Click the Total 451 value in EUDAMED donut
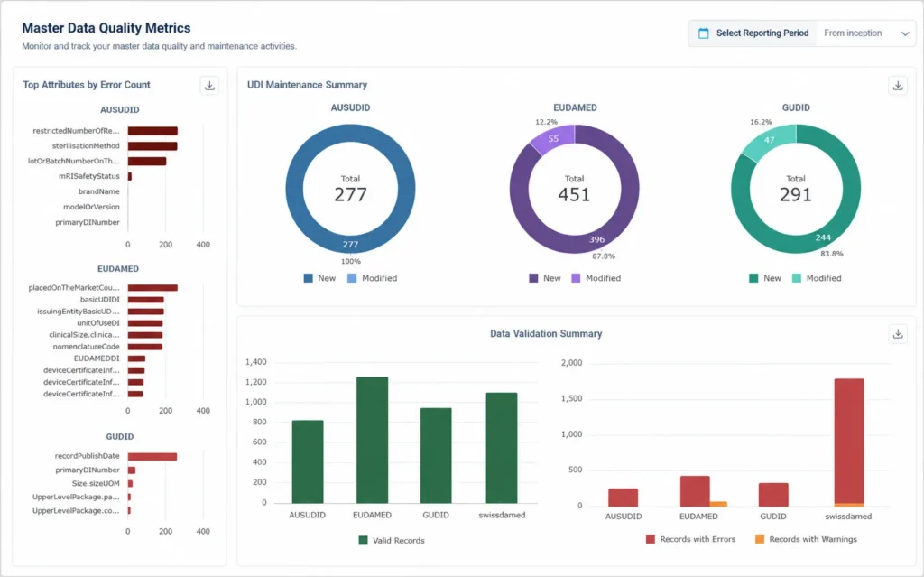The height and width of the screenshot is (577, 924). click(x=574, y=194)
